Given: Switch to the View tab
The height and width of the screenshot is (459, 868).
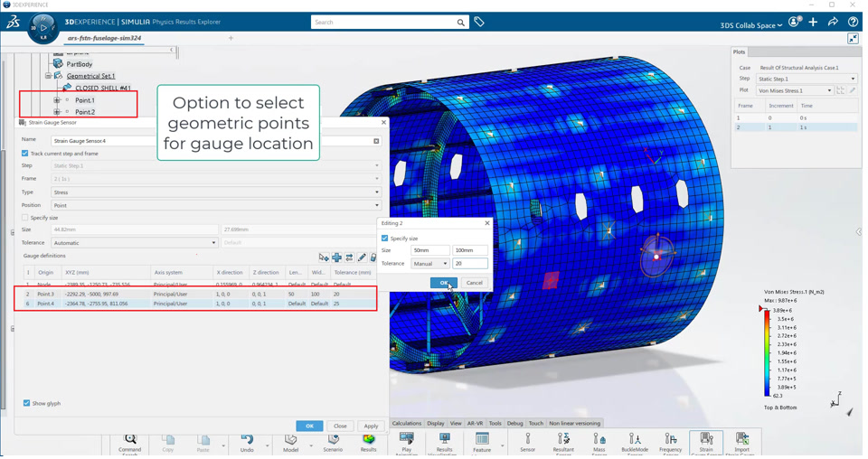Looking at the screenshot, I should [x=456, y=424].
